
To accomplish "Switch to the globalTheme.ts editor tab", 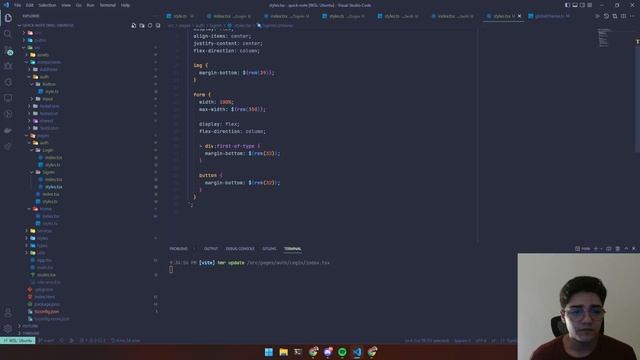I will click(x=549, y=16).
